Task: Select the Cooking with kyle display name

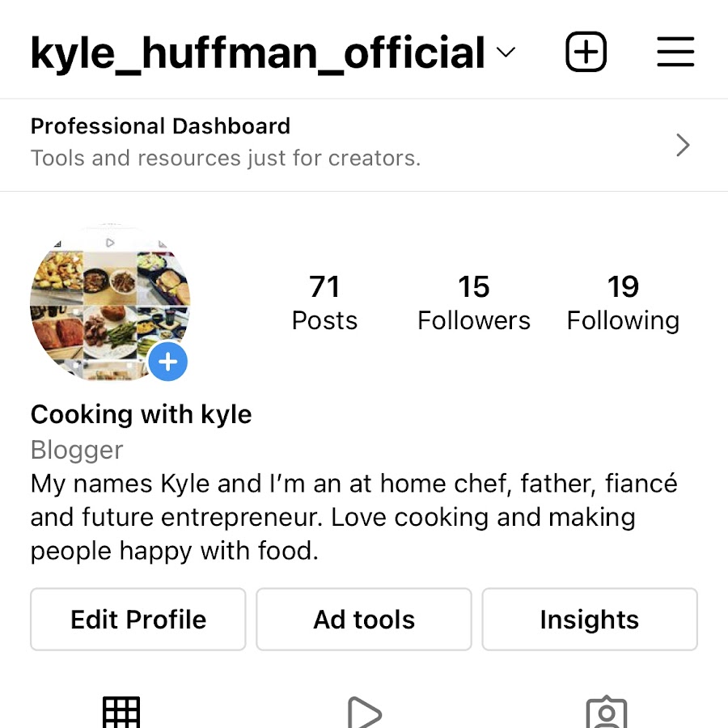Action: 141,414
